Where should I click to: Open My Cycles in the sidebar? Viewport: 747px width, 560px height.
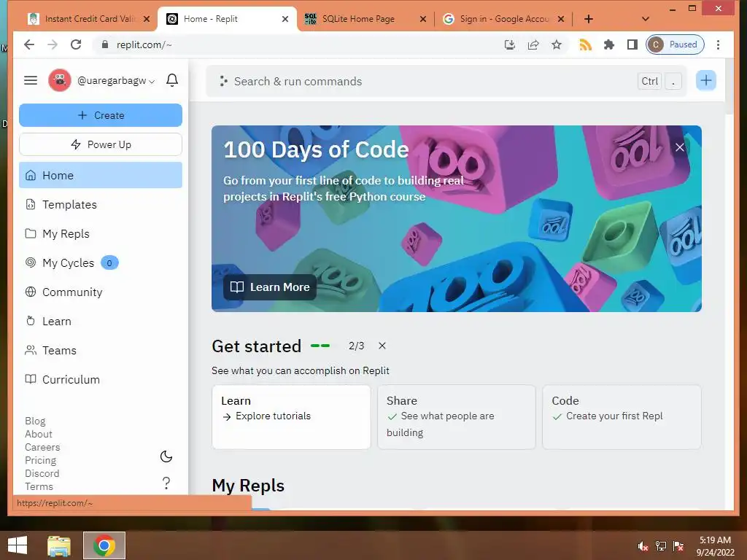click(x=101, y=262)
